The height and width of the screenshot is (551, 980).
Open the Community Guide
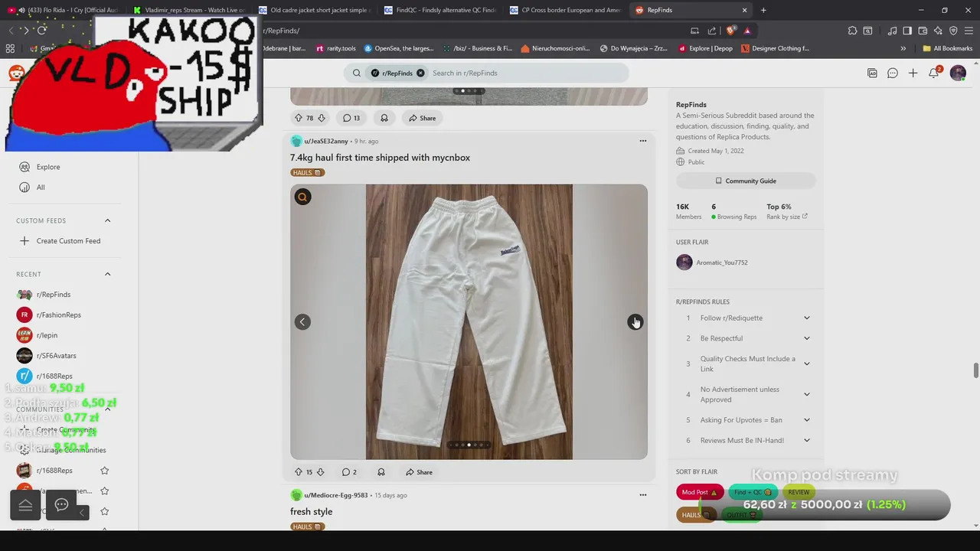click(x=746, y=181)
